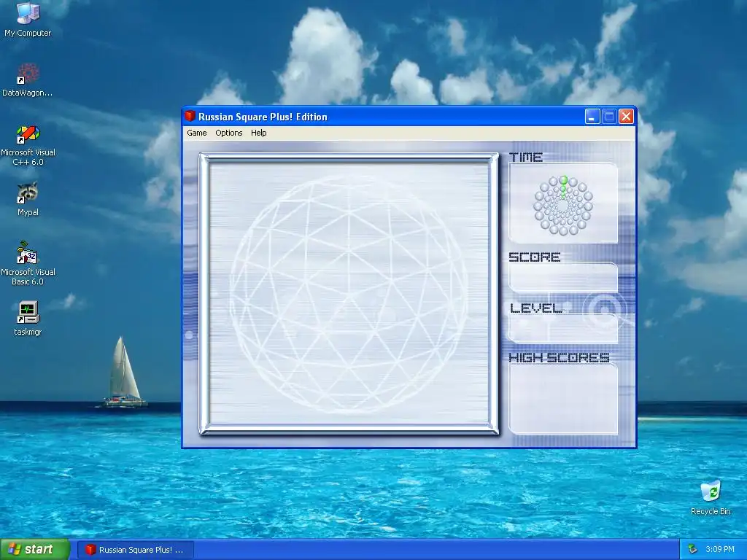The height and width of the screenshot is (560, 747).
Task: Click the TIME label
Action: 525,157
